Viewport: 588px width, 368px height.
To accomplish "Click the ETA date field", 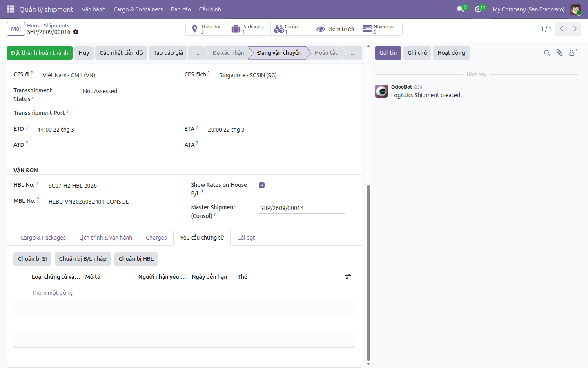I will [x=226, y=130].
